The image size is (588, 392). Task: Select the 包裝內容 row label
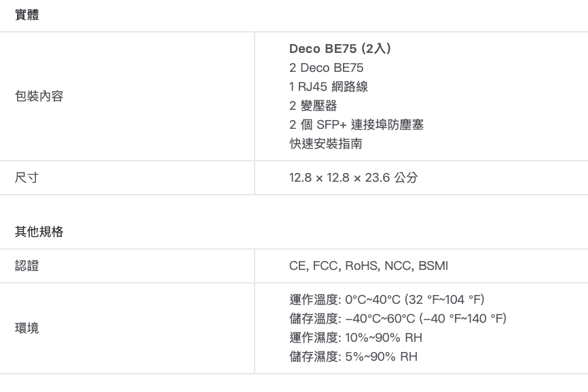[x=39, y=96]
